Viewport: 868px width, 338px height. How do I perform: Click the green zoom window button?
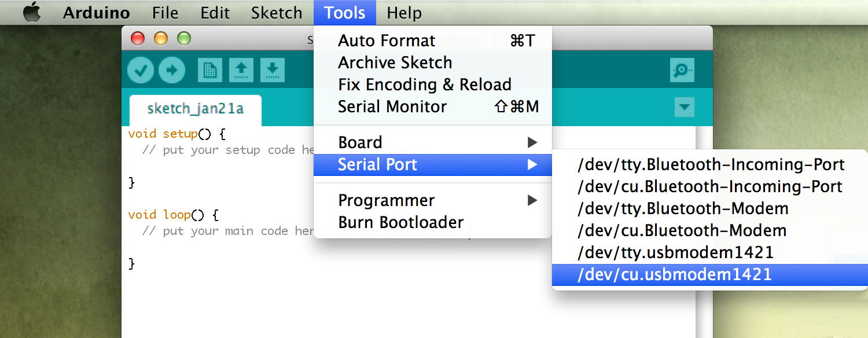click(x=184, y=39)
